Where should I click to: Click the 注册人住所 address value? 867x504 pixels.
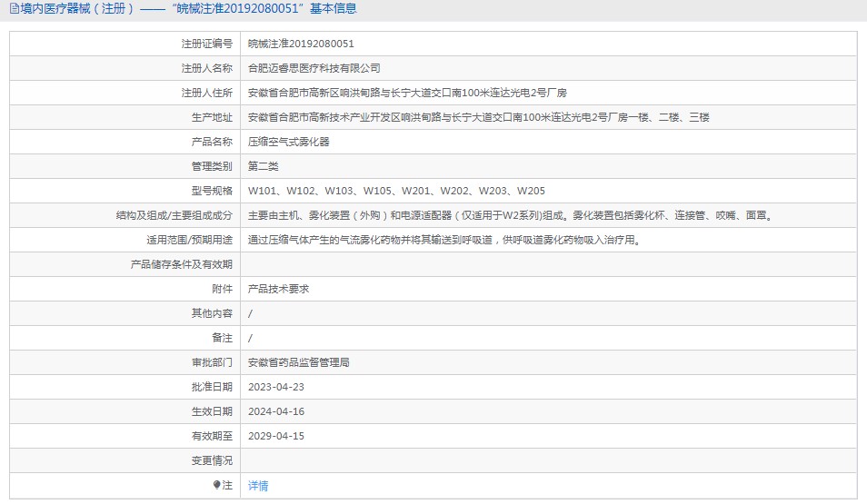click(407, 93)
